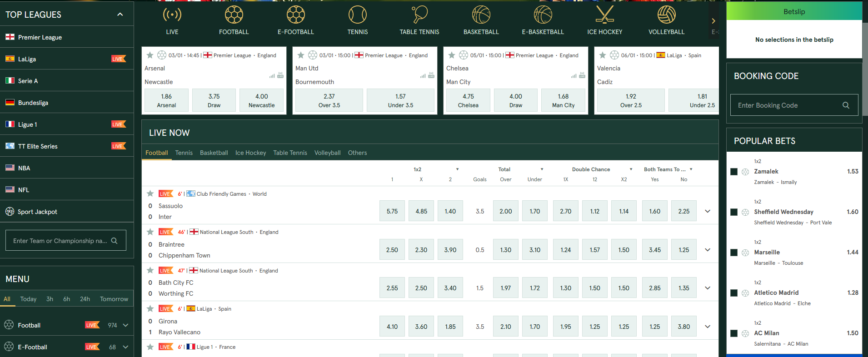Open the Football category icon
868x357 pixels.
234,15
